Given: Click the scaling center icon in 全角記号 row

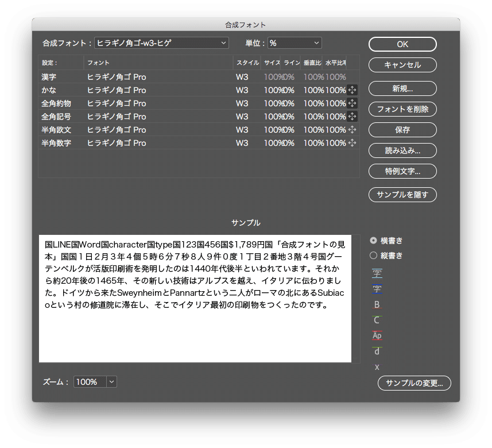Looking at the screenshot, I should [x=352, y=117].
